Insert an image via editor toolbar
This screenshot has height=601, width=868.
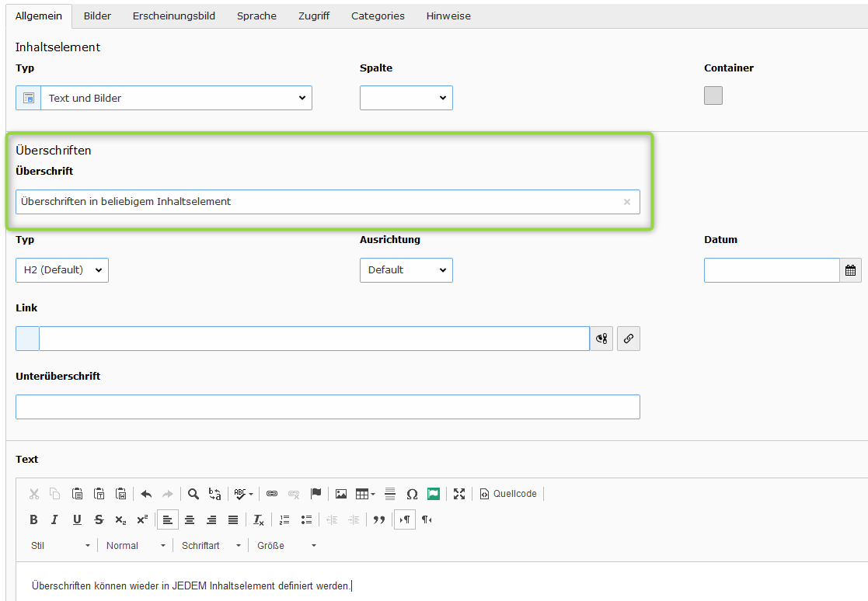click(x=340, y=494)
